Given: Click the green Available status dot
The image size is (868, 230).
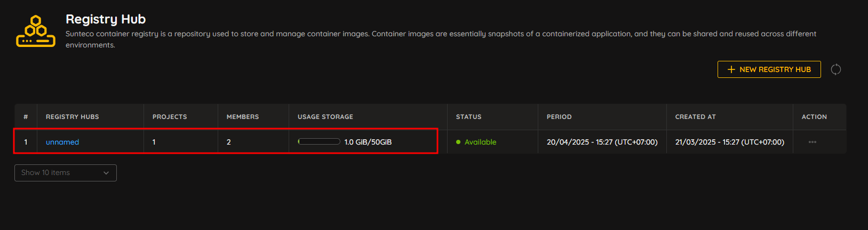Looking at the screenshot, I should click(x=458, y=142).
